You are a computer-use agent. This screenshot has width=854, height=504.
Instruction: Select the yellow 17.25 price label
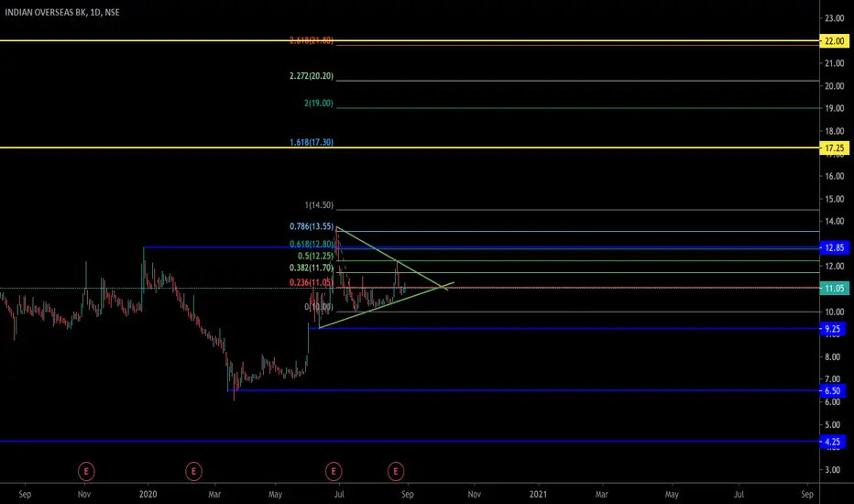pos(834,148)
